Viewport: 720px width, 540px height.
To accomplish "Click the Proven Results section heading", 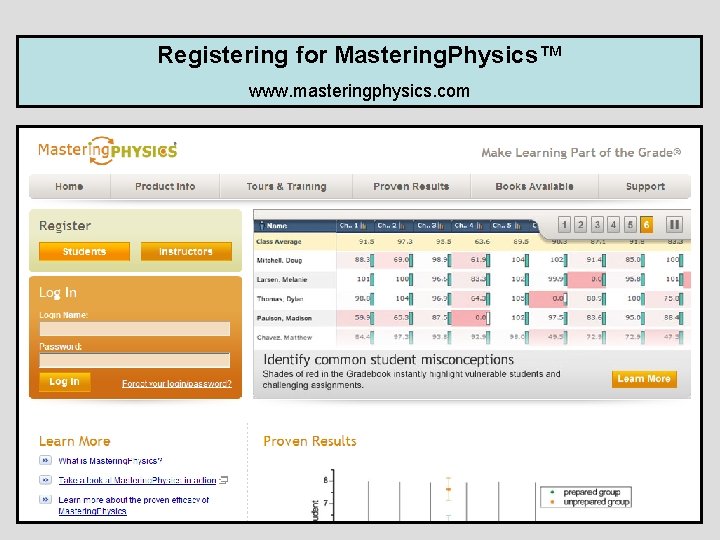I will [x=310, y=441].
